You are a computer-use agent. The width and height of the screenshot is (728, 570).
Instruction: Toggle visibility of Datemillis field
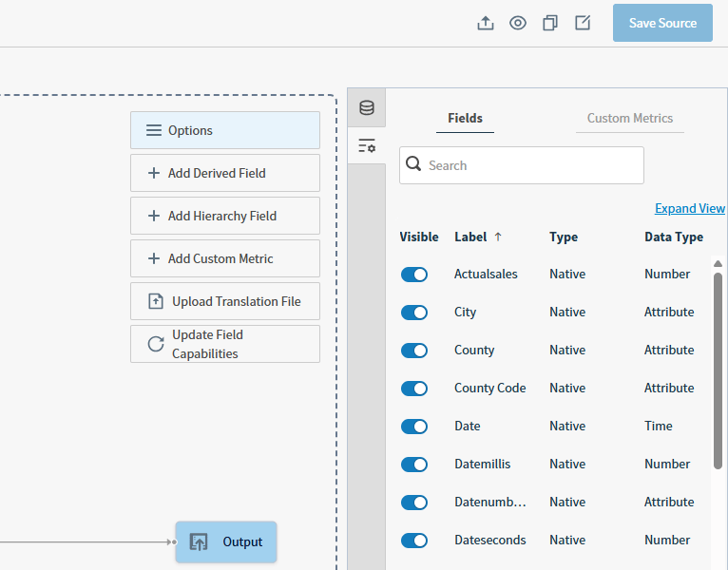coord(414,465)
